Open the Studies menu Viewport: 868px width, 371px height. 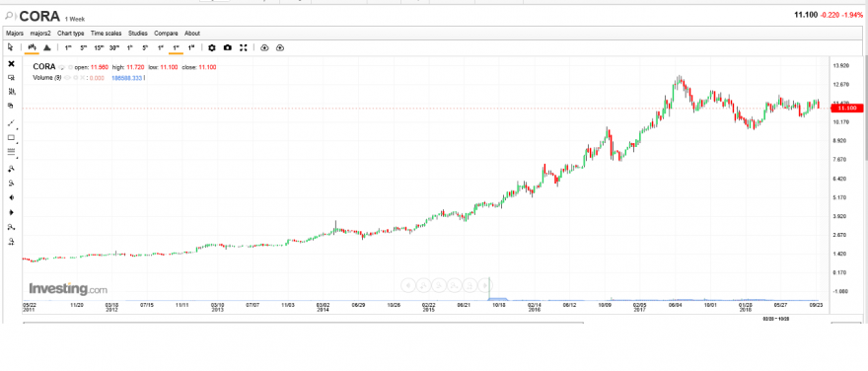tap(138, 34)
